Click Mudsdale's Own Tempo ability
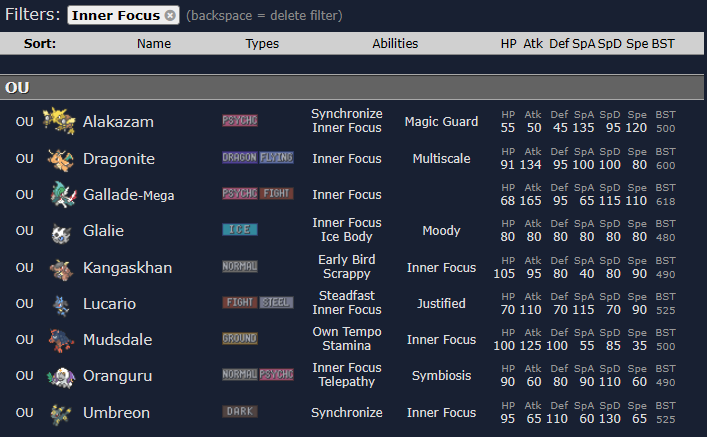 (346, 332)
